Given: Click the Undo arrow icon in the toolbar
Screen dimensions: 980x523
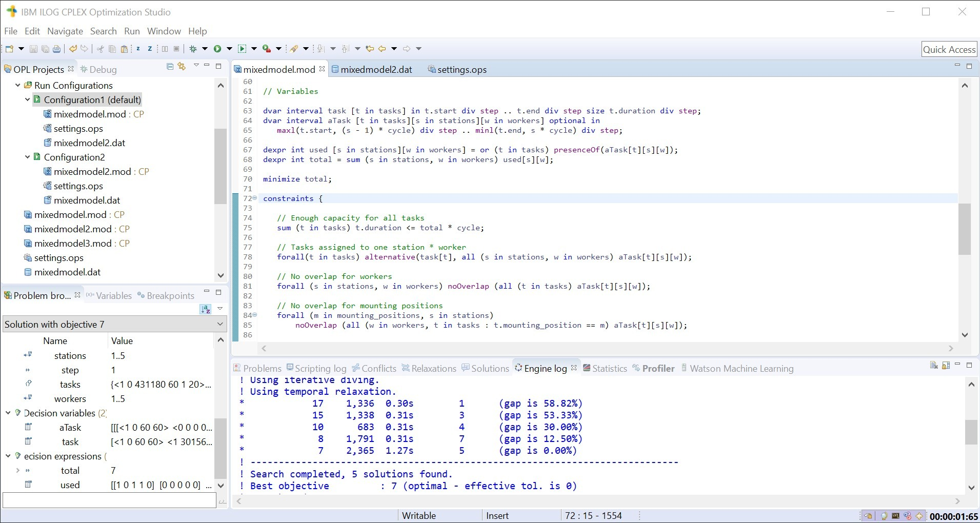Looking at the screenshot, I should (x=73, y=49).
